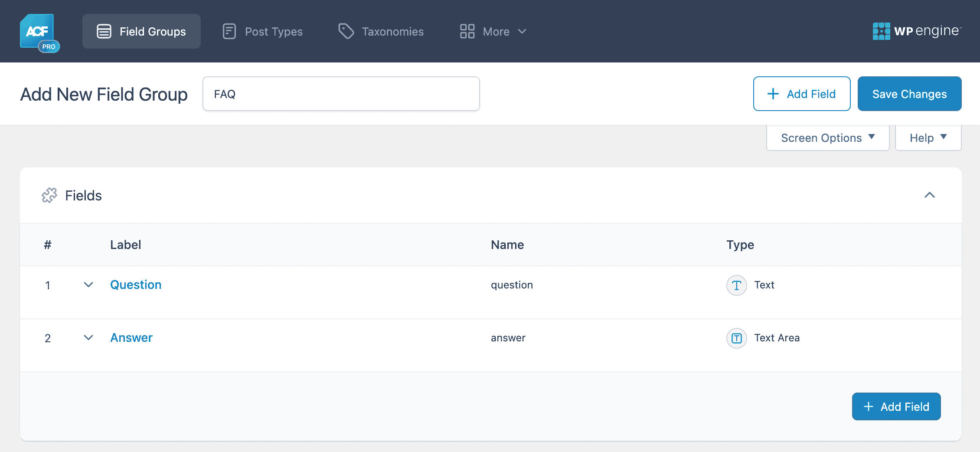Viewport: 980px width, 452px height.
Task: Expand Screen Options panel
Action: [828, 138]
